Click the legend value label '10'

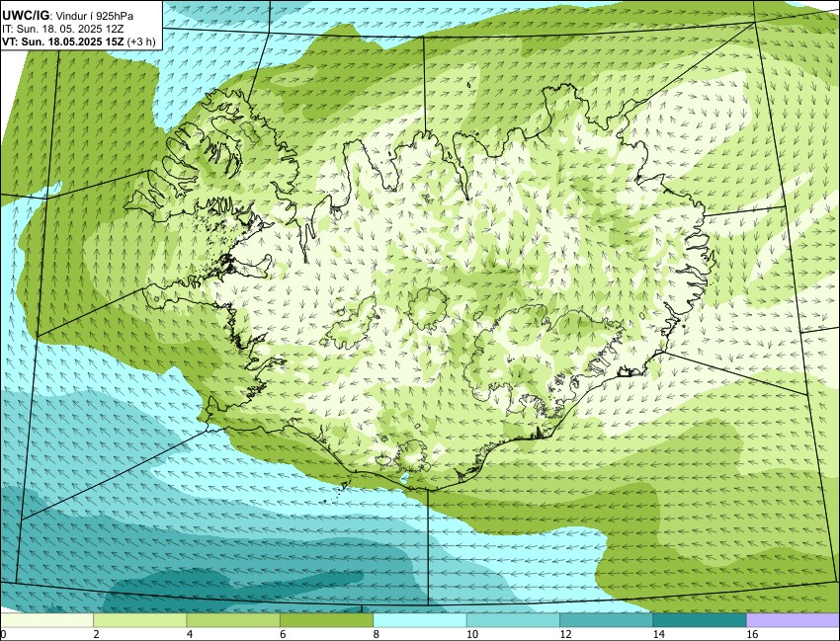coord(472,634)
